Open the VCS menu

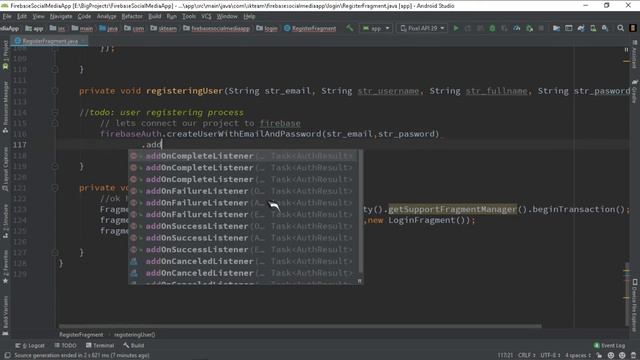point(206,16)
